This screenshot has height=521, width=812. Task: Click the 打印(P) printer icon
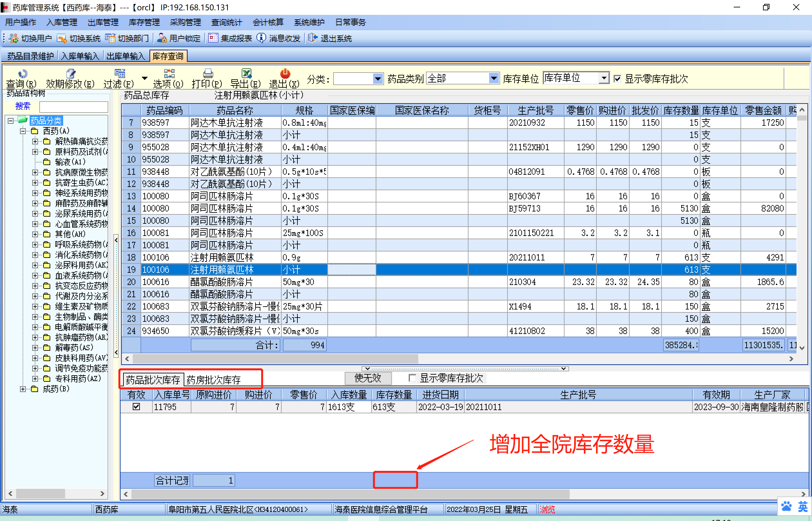tap(208, 74)
